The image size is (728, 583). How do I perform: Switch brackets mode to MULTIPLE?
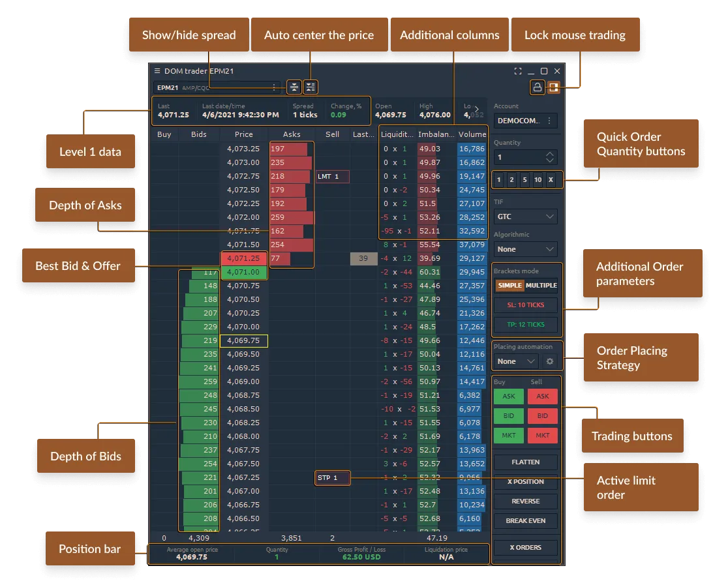click(x=541, y=285)
